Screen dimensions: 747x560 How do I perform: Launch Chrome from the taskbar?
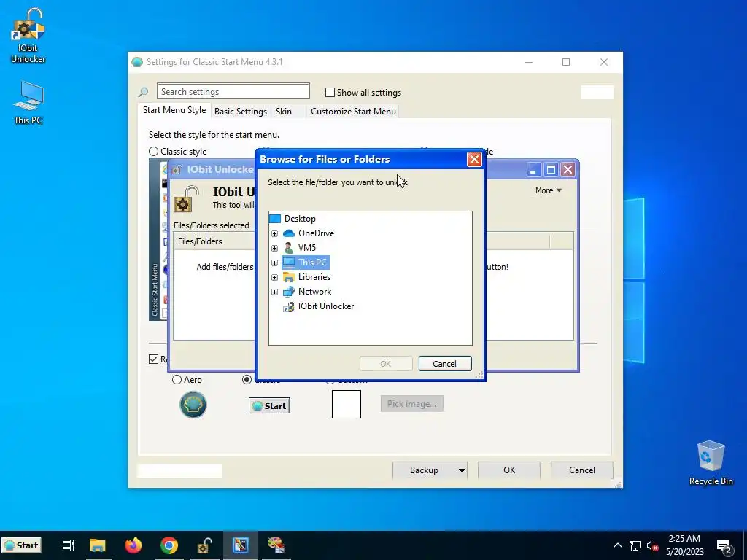[169, 545]
